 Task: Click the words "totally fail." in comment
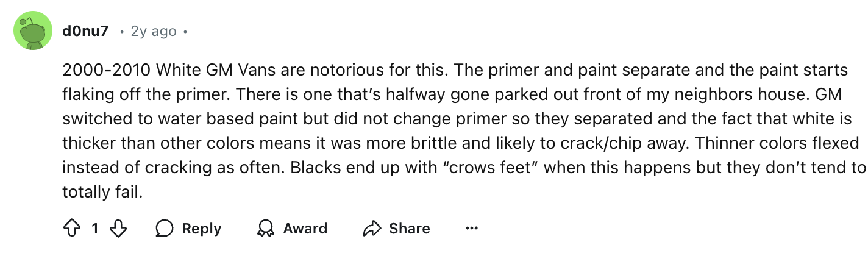(x=102, y=192)
